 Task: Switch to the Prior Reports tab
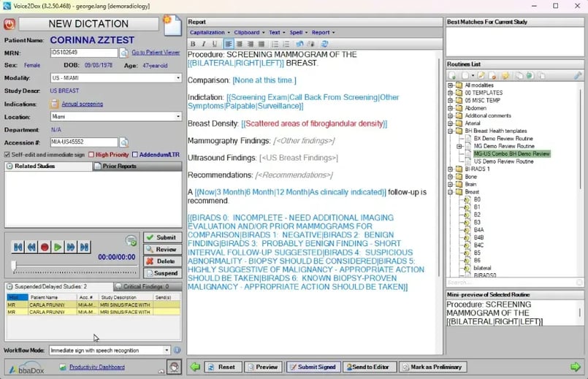pyautogui.click(x=137, y=166)
